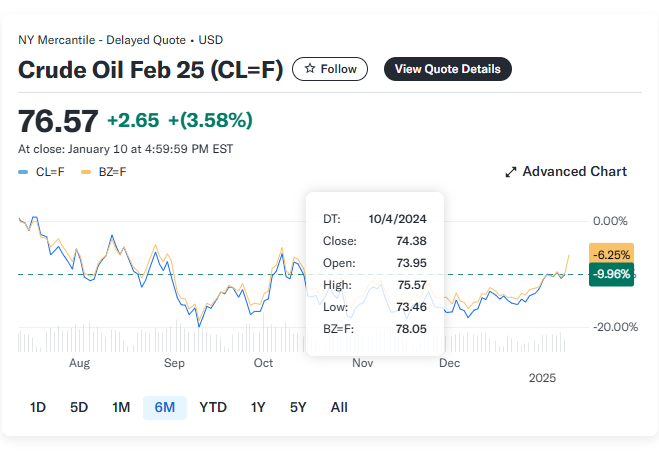The width and height of the screenshot is (659, 454).
Task: Click the Oct label on time axis
Action: tap(264, 364)
